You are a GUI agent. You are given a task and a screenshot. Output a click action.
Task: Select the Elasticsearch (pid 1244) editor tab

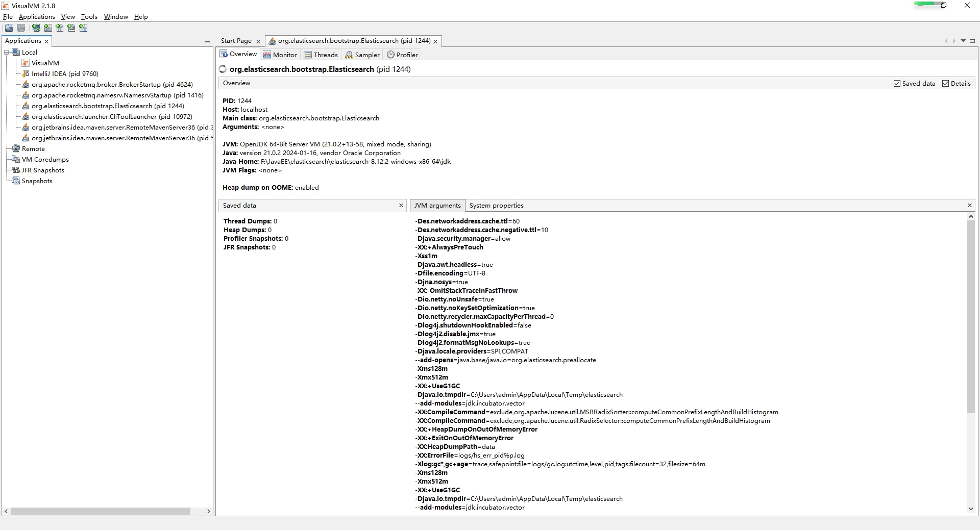pyautogui.click(x=354, y=41)
